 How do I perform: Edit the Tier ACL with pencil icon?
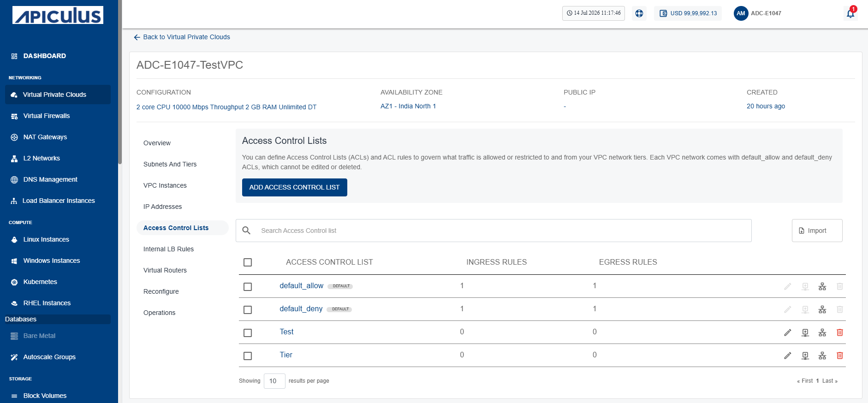pos(788,356)
